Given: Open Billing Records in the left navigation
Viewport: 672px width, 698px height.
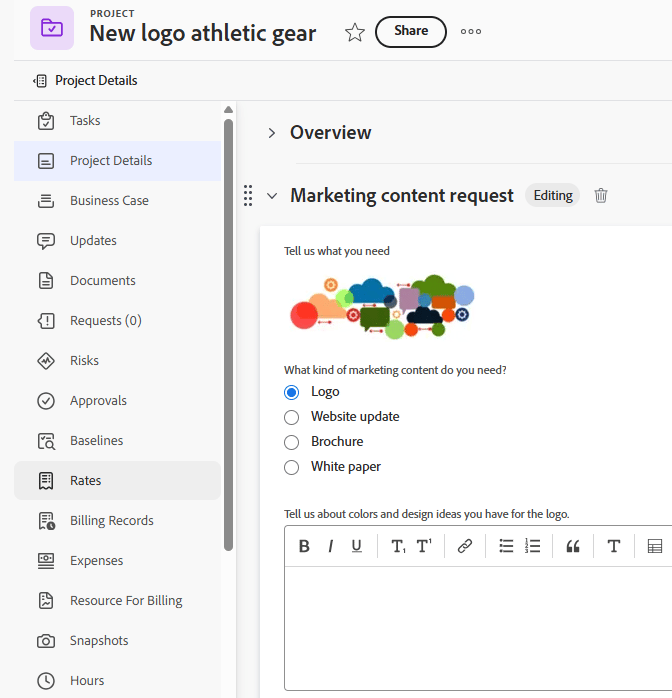Looking at the screenshot, I should click(x=117, y=521).
